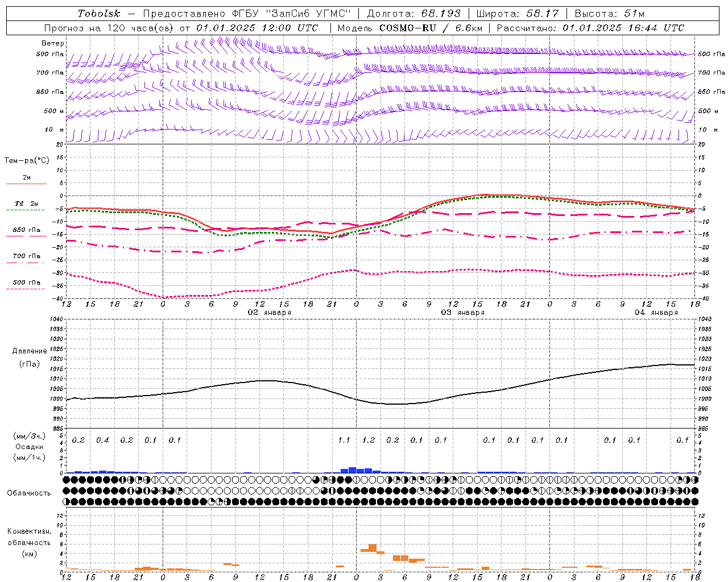Image resolution: width=728 pixels, height=582 pixels.
Task: Select the "Высота: 51м" elevation text
Action: tap(609, 14)
